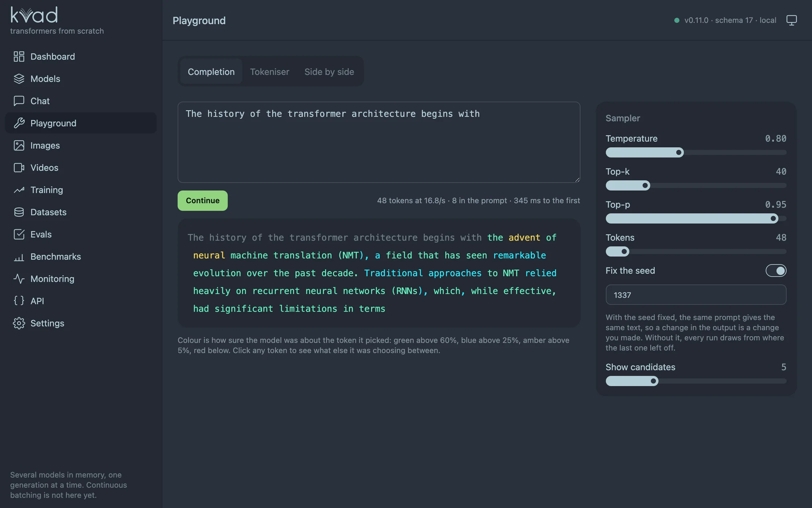This screenshot has width=812, height=508.
Task: Open Settings gear icon
Action: coord(19,323)
